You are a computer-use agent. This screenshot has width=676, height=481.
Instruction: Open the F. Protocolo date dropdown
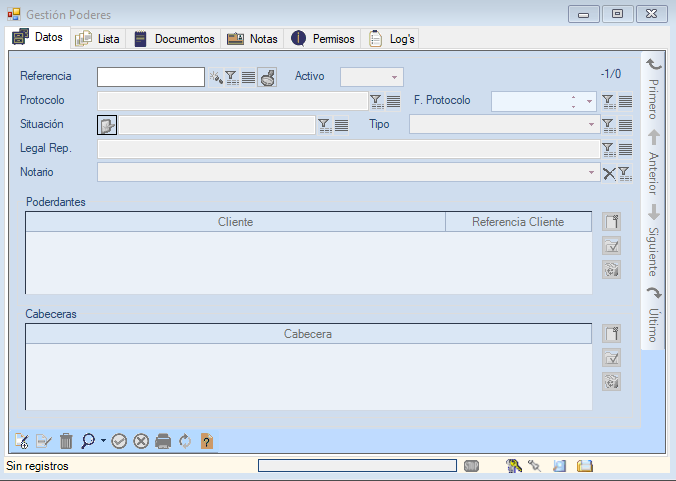(589, 101)
